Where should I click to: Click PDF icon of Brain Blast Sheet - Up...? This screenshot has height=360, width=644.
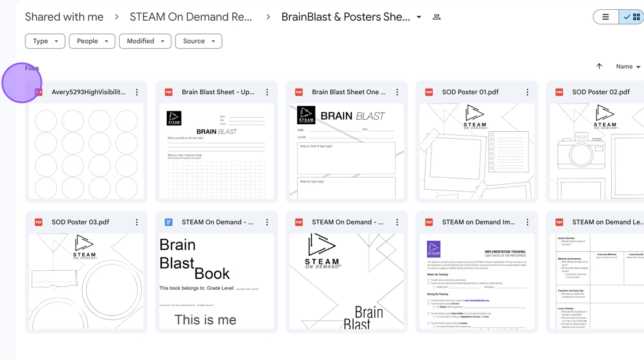coord(169,92)
